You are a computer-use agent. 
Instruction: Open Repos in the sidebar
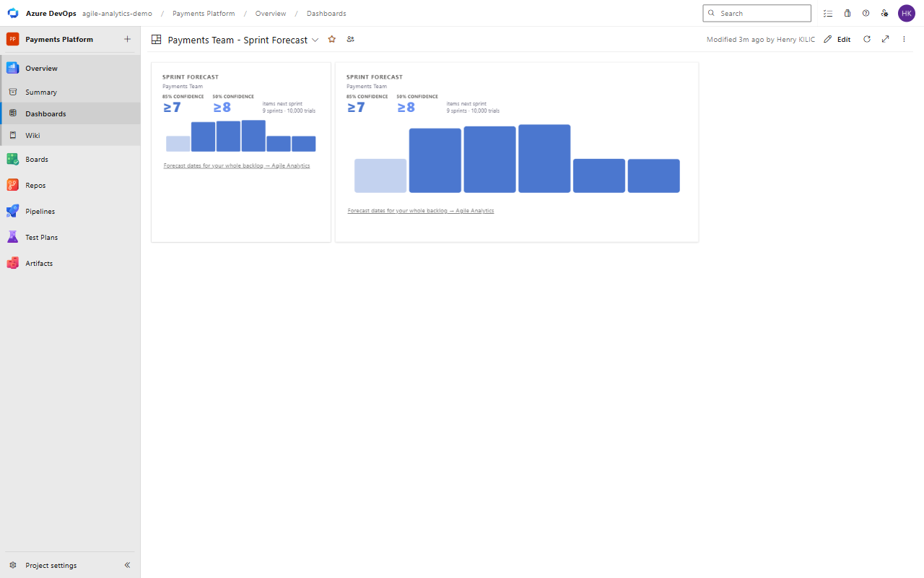(x=70, y=185)
